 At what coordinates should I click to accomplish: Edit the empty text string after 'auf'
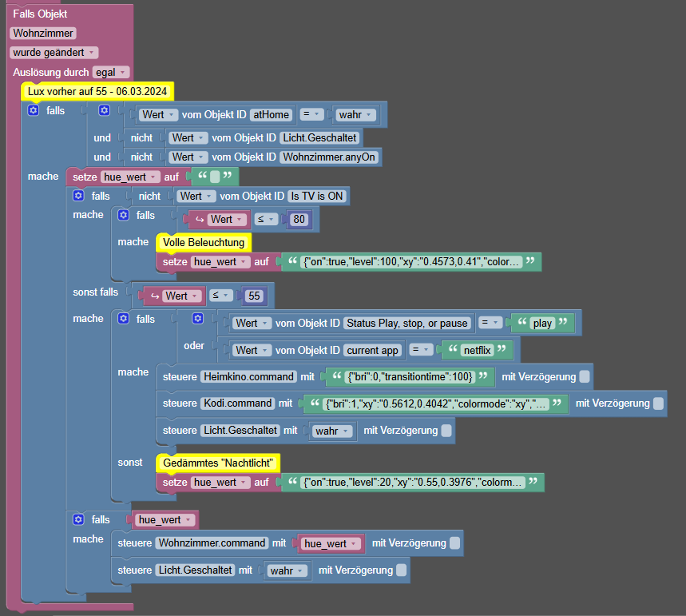tap(215, 177)
